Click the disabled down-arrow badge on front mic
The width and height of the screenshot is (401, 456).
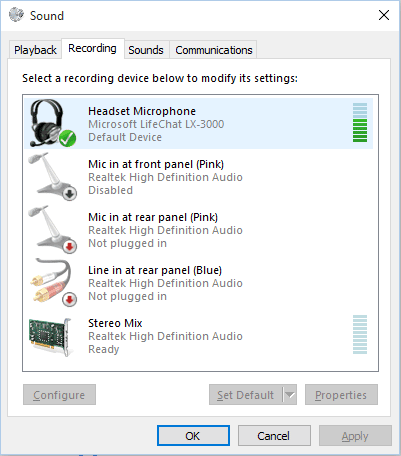click(x=69, y=194)
